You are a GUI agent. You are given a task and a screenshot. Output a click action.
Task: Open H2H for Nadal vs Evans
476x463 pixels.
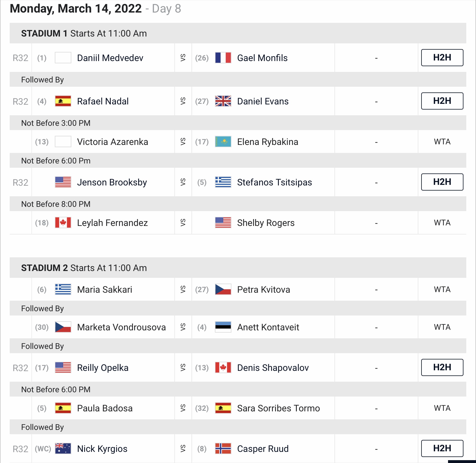[442, 101]
